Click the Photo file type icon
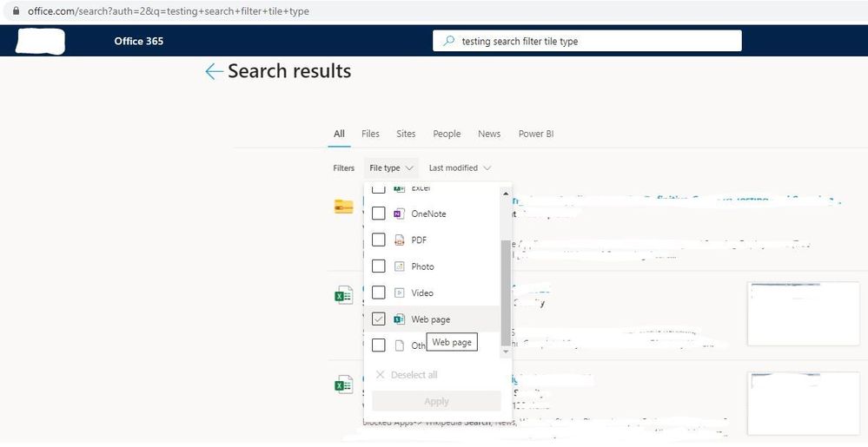 pyautogui.click(x=399, y=266)
